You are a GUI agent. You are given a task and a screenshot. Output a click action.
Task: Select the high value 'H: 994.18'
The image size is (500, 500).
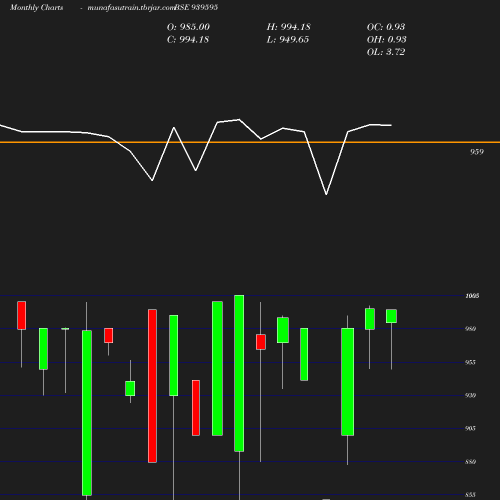(x=288, y=27)
